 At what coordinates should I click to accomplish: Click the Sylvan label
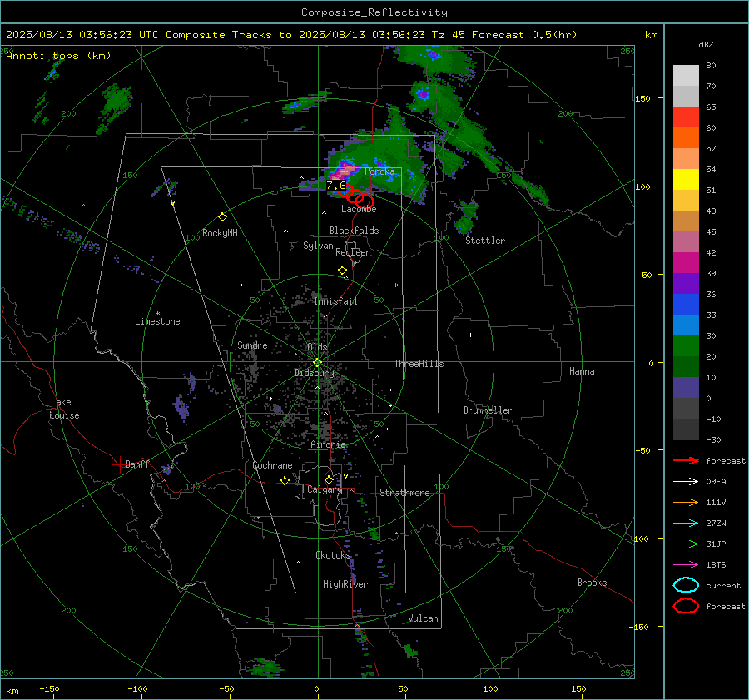[318, 246]
